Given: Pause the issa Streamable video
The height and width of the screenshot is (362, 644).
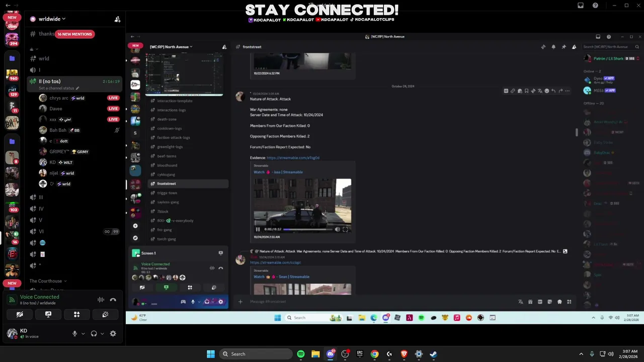Looking at the screenshot, I should pos(258,229).
